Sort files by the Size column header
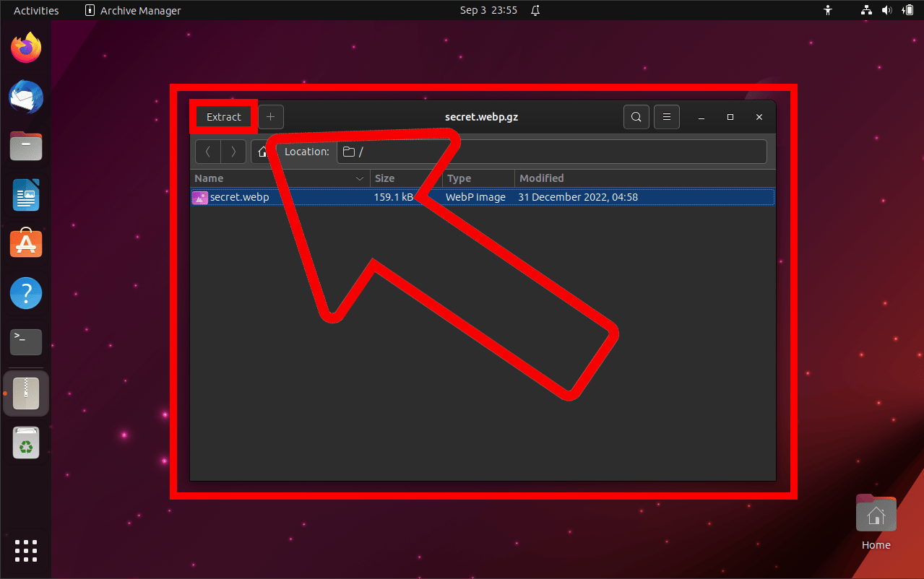This screenshot has width=924, height=579. point(384,178)
